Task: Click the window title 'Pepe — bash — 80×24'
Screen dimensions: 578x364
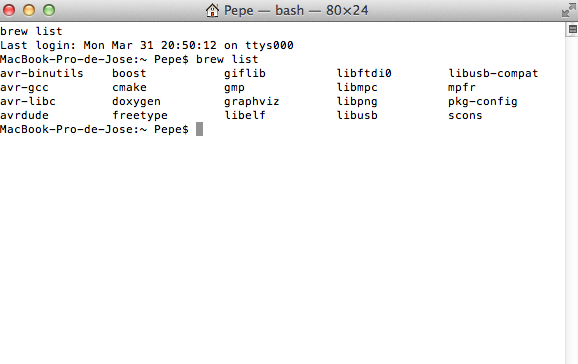Action: [x=296, y=10]
